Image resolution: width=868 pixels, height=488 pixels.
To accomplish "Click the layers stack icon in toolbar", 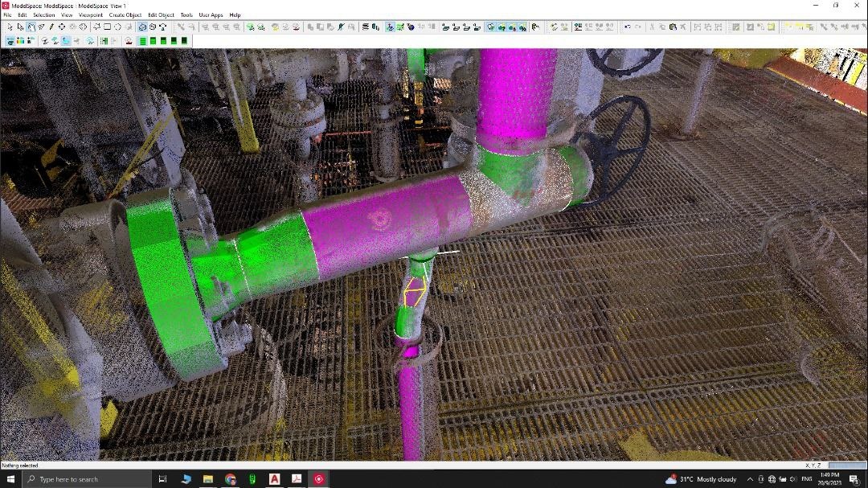I will tap(366, 27).
